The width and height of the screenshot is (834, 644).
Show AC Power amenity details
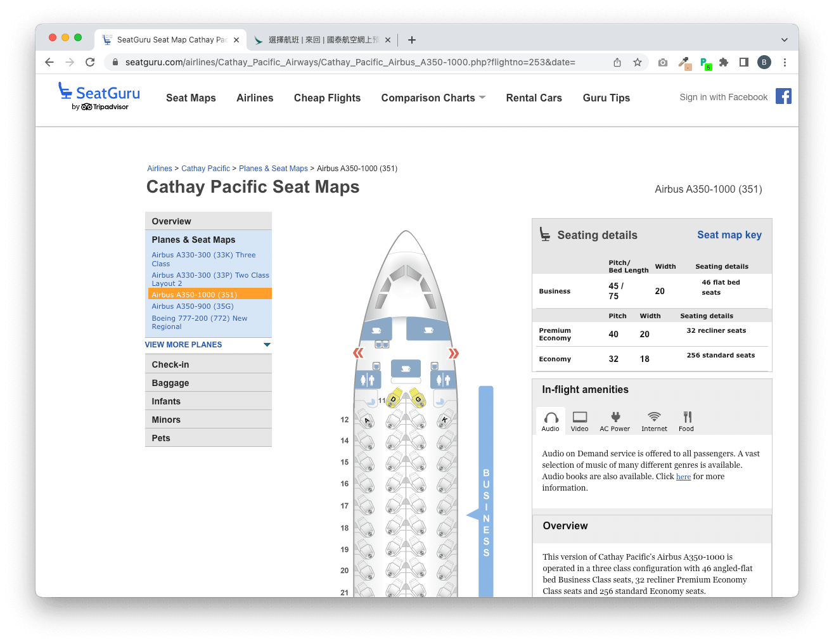(615, 418)
